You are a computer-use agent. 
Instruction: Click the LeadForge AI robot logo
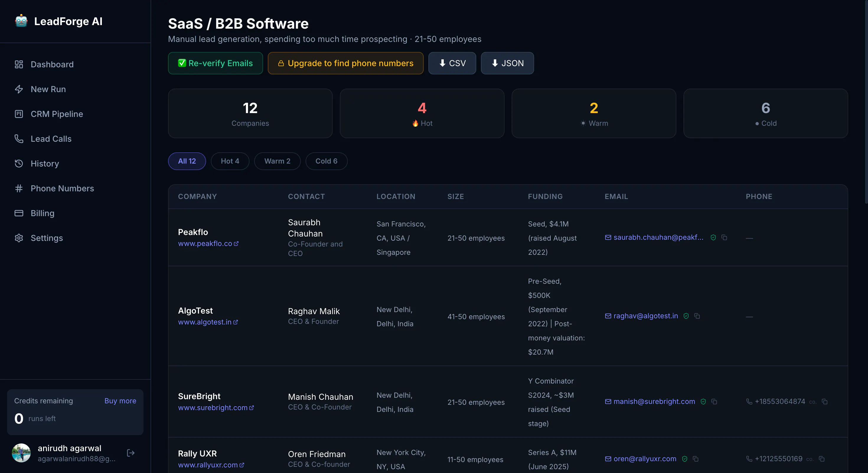pos(21,21)
